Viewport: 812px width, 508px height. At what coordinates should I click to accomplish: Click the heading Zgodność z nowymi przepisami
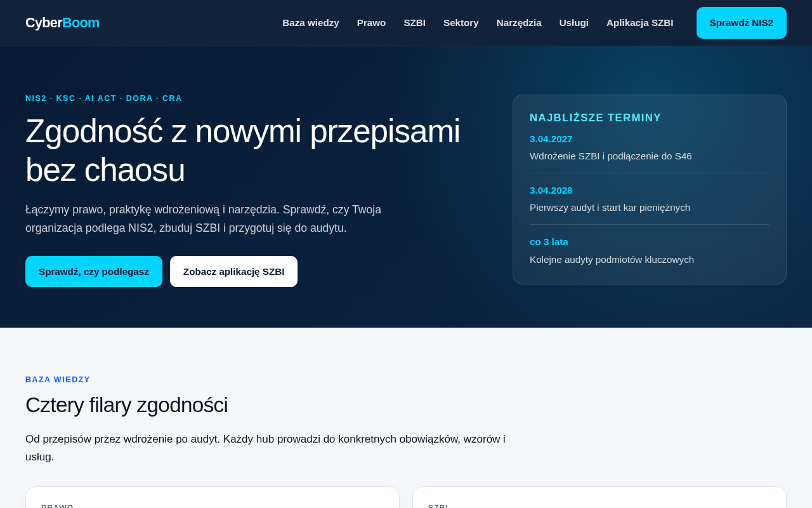coord(243,150)
